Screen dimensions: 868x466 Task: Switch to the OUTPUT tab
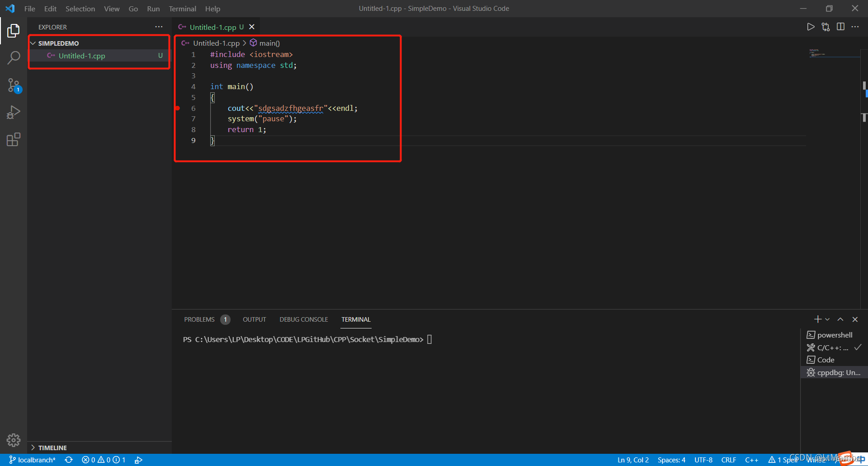click(x=255, y=319)
